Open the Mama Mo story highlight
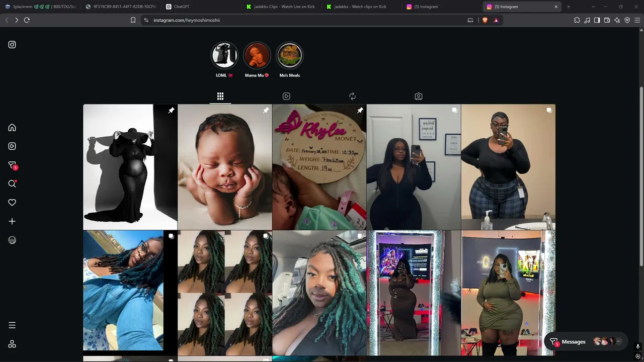 [257, 55]
